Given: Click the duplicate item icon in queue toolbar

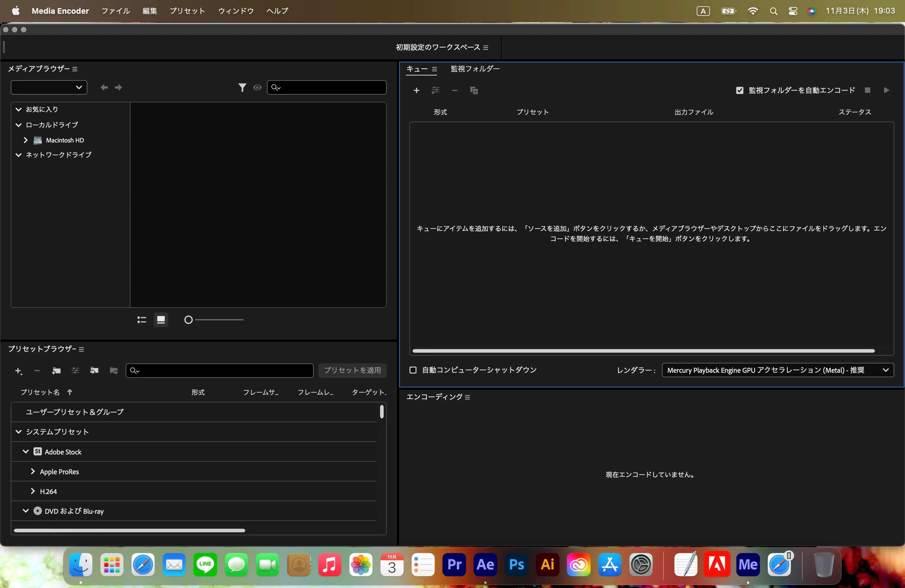Looking at the screenshot, I should pyautogui.click(x=474, y=90).
